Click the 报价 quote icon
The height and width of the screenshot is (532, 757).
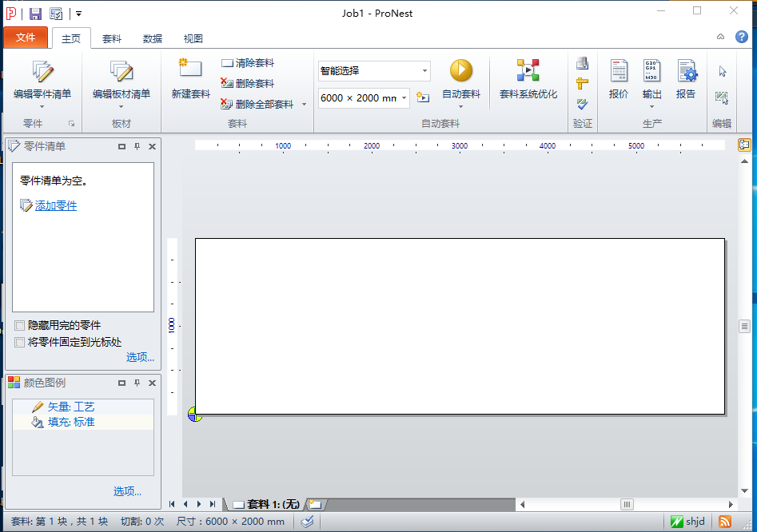(619, 71)
